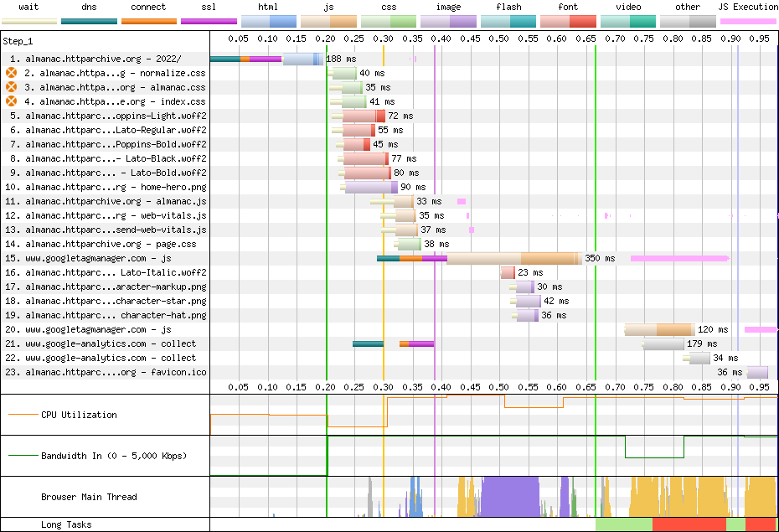Screen dimensions: 779x532
Task: Open the Lato-Regular.woff2 request label
Action: (108, 130)
